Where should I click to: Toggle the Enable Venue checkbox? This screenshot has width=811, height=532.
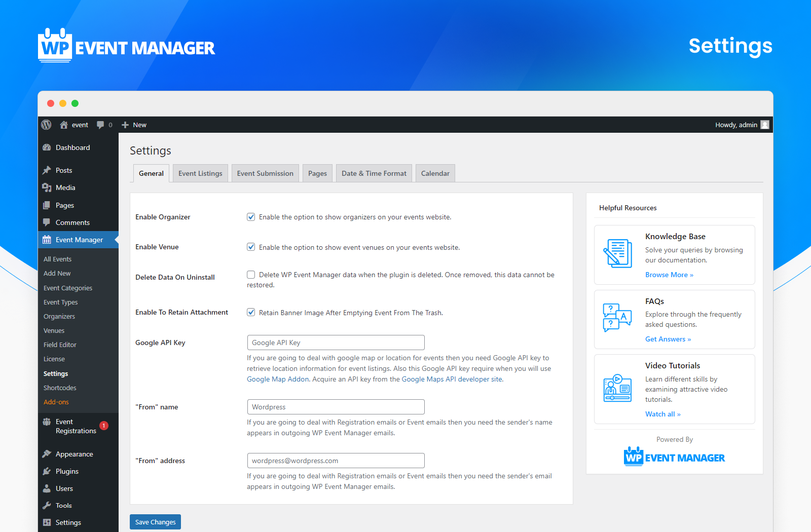point(251,247)
